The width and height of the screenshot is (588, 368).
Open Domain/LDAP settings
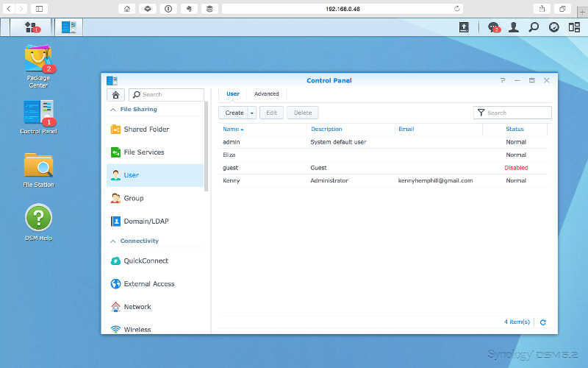pos(155,222)
